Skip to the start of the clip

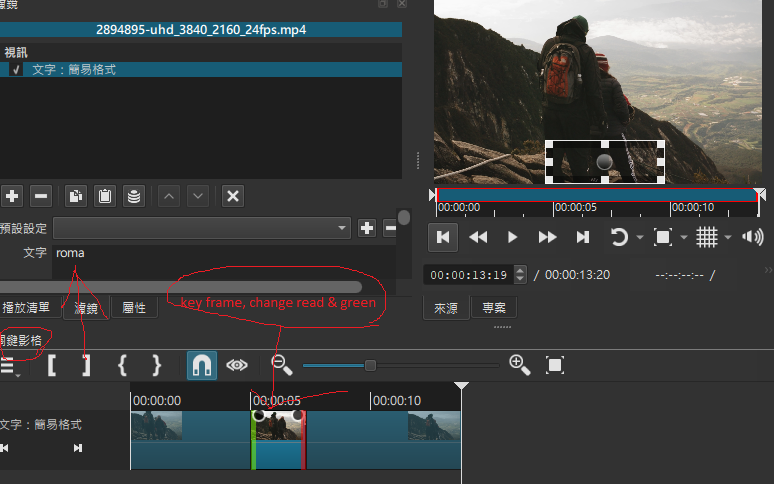pos(444,237)
